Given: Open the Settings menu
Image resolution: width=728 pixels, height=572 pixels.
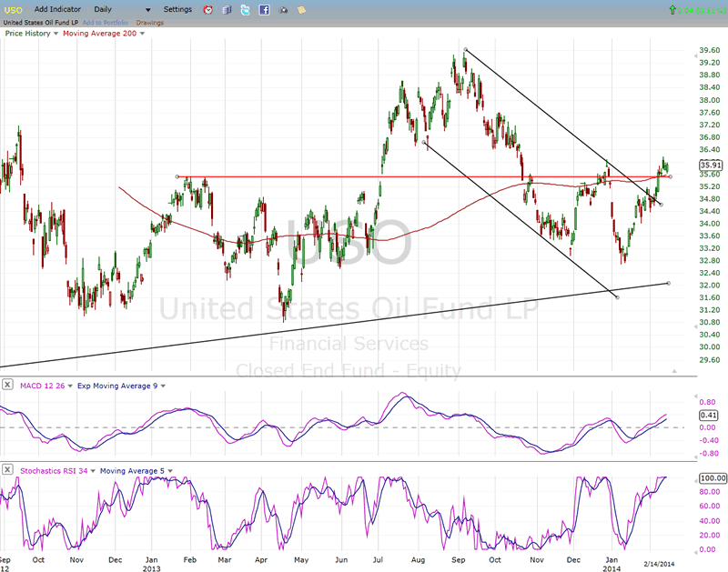Looking at the screenshot, I should (177, 9).
